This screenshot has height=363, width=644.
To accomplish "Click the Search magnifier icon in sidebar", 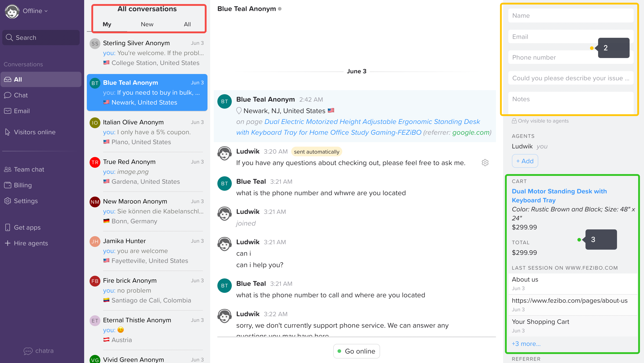I will point(9,38).
